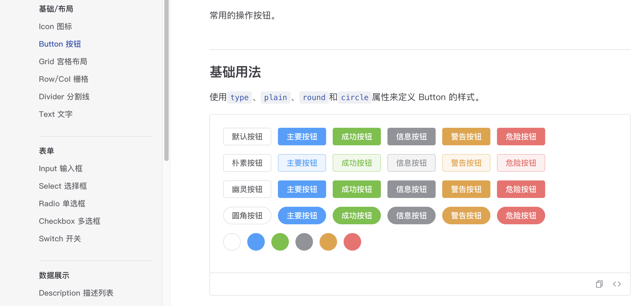644x306 pixels.
Task: Click the gray circle button
Action: pyautogui.click(x=304, y=242)
